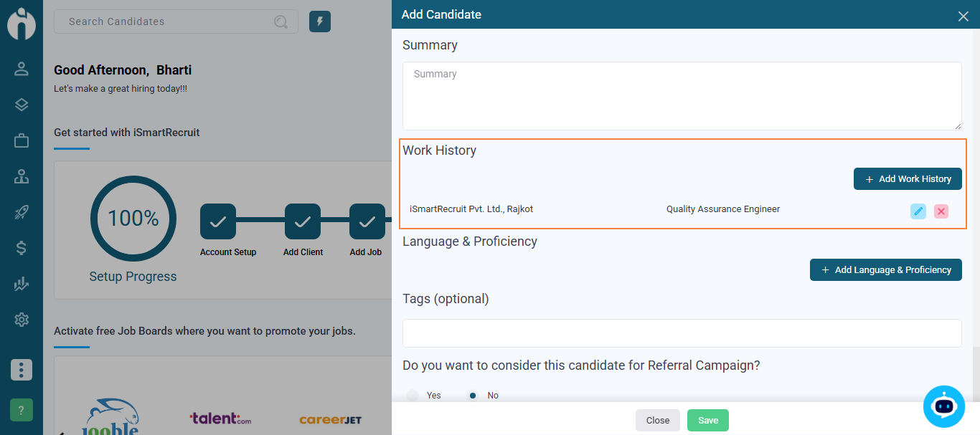The width and height of the screenshot is (980, 435).
Task: Click the Add Work History button
Action: point(908,179)
